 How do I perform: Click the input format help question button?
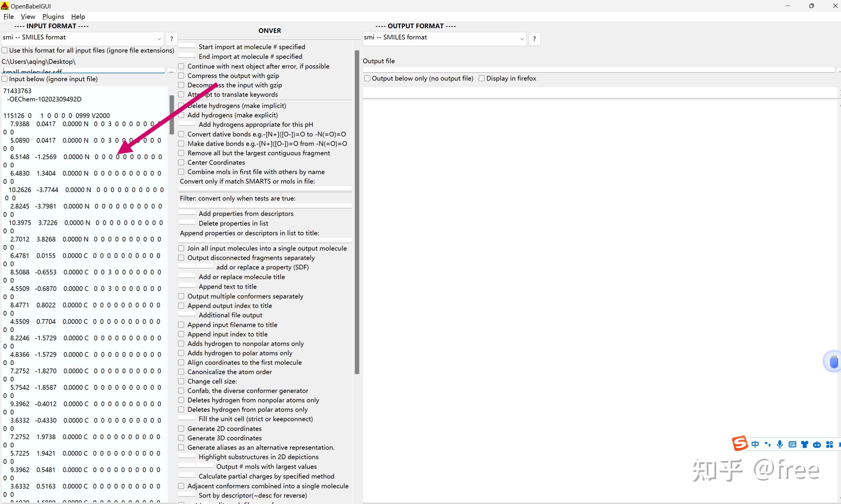(172, 39)
